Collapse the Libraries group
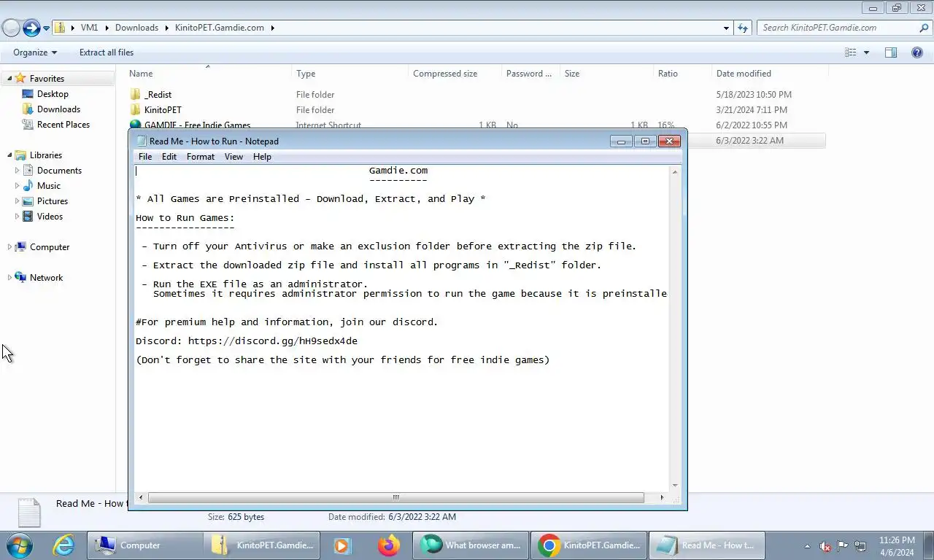The width and height of the screenshot is (934, 560). pyautogui.click(x=9, y=155)
